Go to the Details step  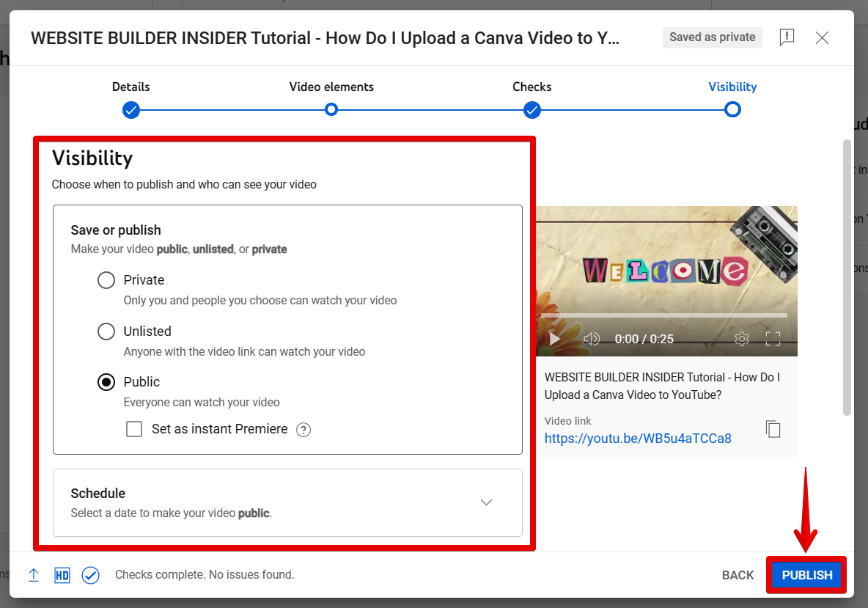click(x=131, y=110)
